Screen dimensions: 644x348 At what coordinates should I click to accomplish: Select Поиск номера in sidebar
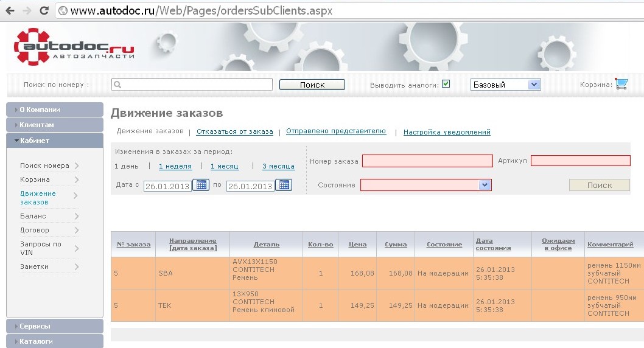point(45,166)
